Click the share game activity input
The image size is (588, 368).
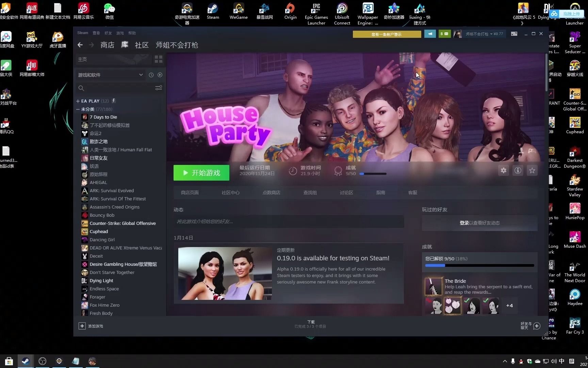[x=289, y=221]
